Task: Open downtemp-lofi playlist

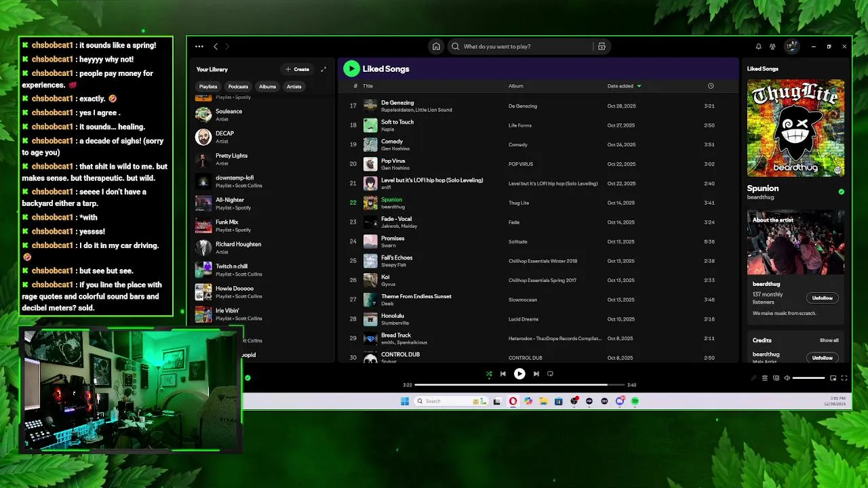Action: 263,181
